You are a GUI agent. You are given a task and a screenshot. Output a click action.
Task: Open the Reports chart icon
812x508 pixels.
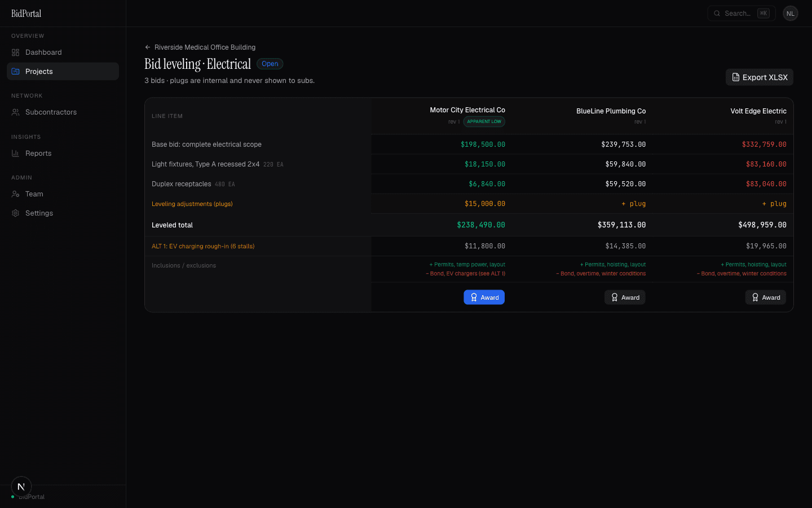pos(16,154)
